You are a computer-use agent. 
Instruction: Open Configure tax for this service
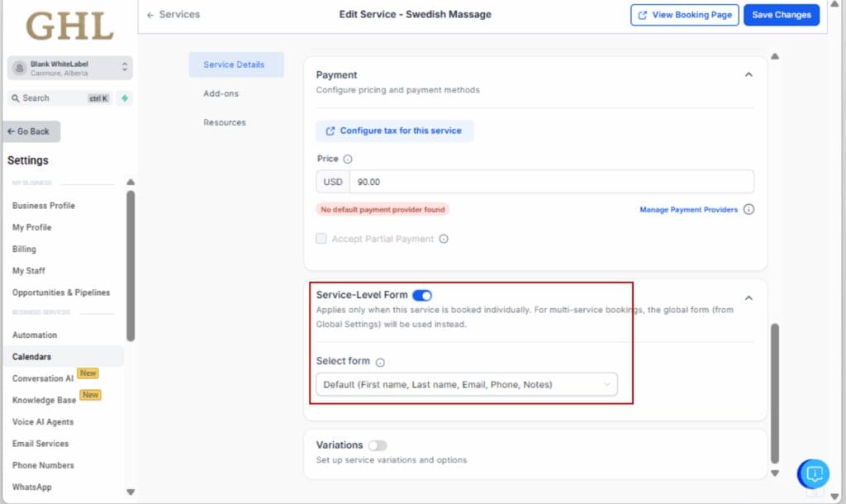coord(394,131)
